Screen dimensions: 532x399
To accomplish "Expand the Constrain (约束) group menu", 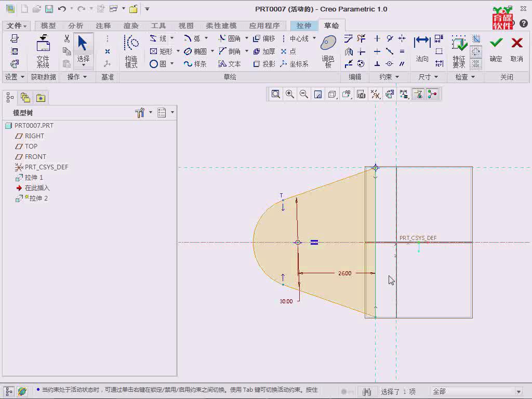I will tap(389, 77).
